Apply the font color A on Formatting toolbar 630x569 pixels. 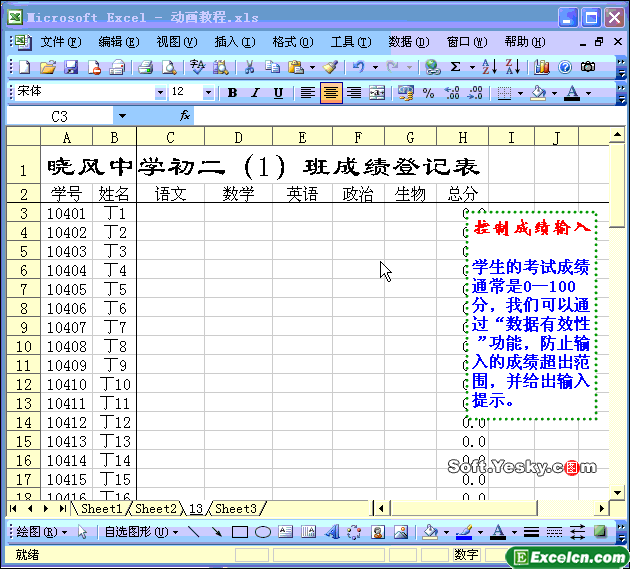coord(572,93)
